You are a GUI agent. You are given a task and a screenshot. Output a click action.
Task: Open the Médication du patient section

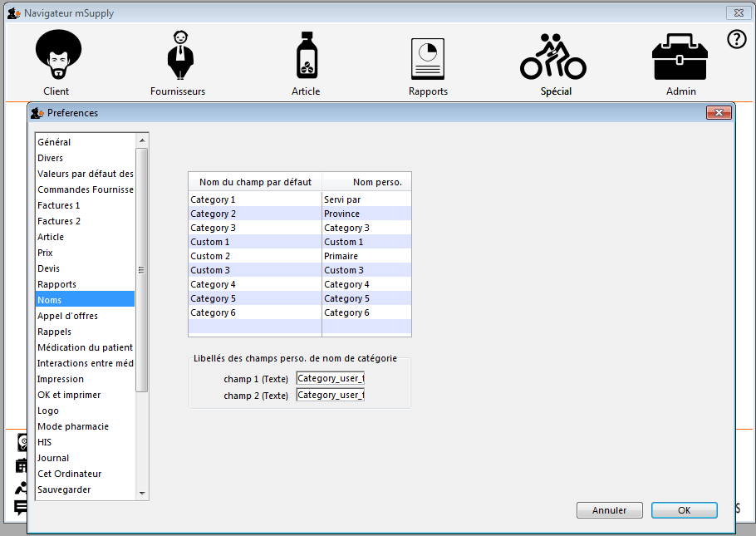pyautogui.click(x=85, y=347)
